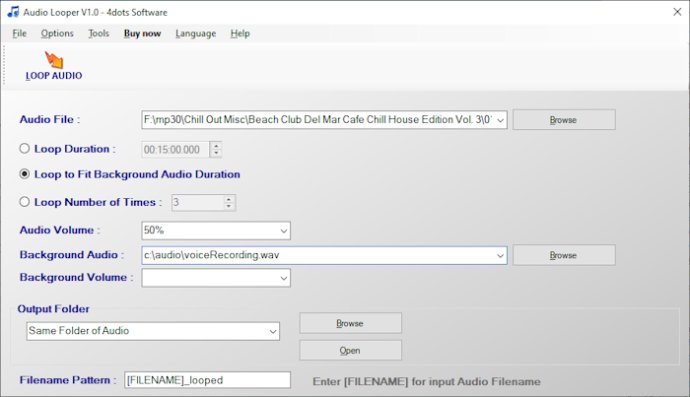Select the Loop Duration radio button
The width and height of the screenshot is (690, 397).
click(25, 149)
